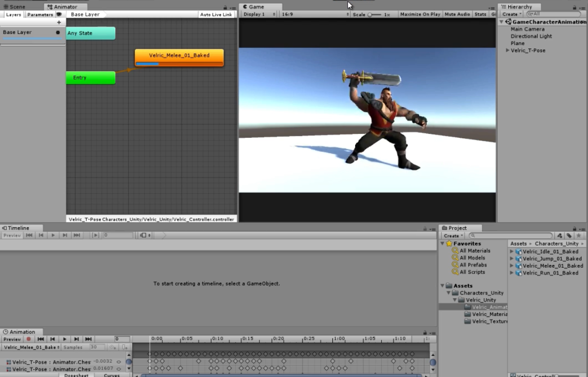This screenshot has width=588, height=377.
Task: Open the Velric_Materials folder
Action: point(486,314)
